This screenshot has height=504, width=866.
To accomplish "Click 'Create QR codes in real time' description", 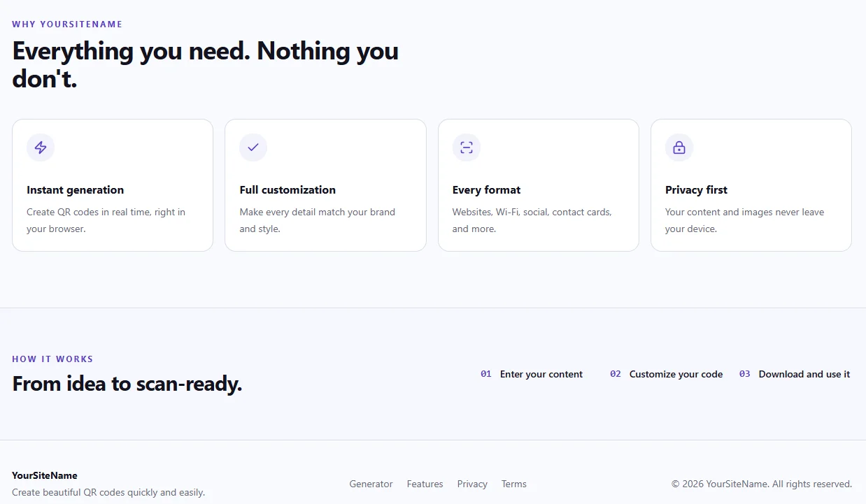I will pyautogui.click(x=106, y=220).
